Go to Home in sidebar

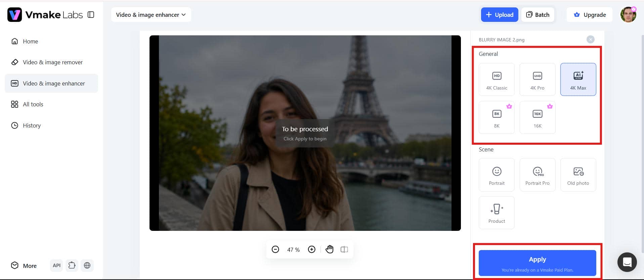click(51, 41)
